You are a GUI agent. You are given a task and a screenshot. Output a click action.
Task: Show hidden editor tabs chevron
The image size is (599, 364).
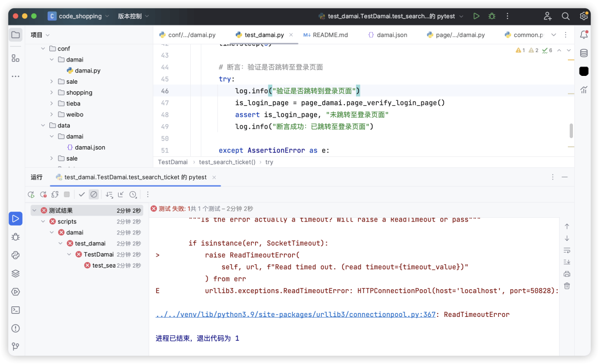[554, 35]
